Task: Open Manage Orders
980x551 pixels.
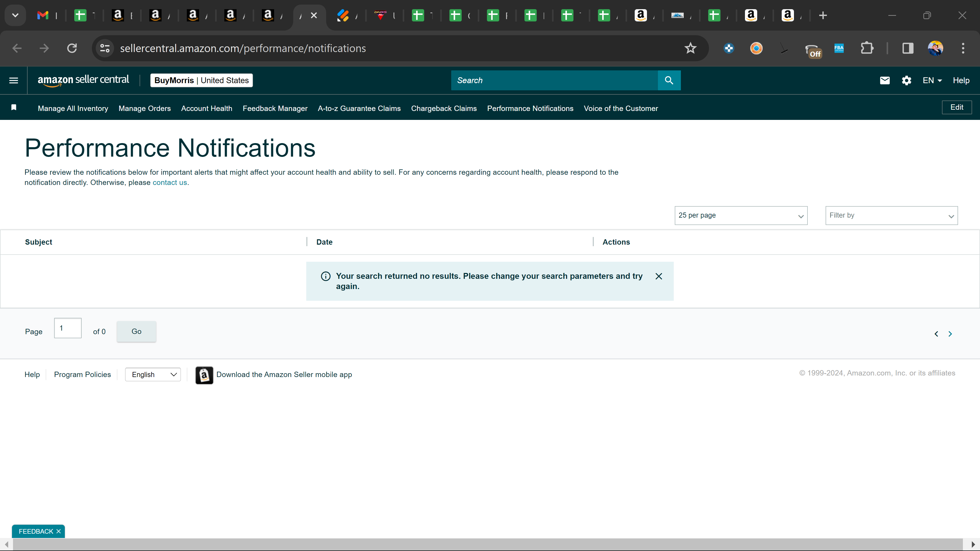Action: click(144, 108)
